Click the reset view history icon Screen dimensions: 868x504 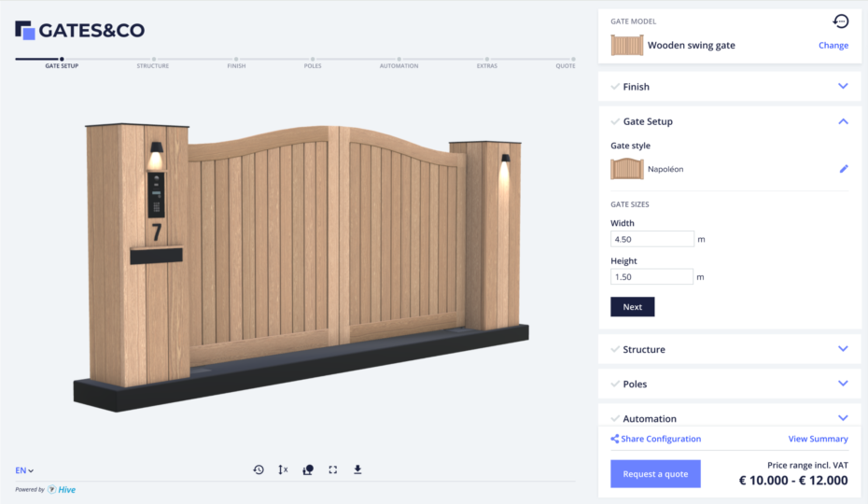pyautogui.click(x=259, y=469)
